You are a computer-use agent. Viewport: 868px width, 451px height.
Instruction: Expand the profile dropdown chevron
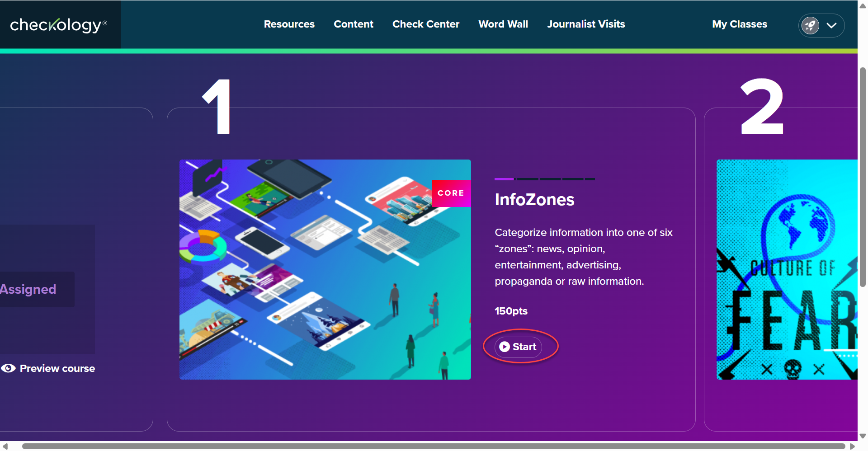tap(831, 26)
